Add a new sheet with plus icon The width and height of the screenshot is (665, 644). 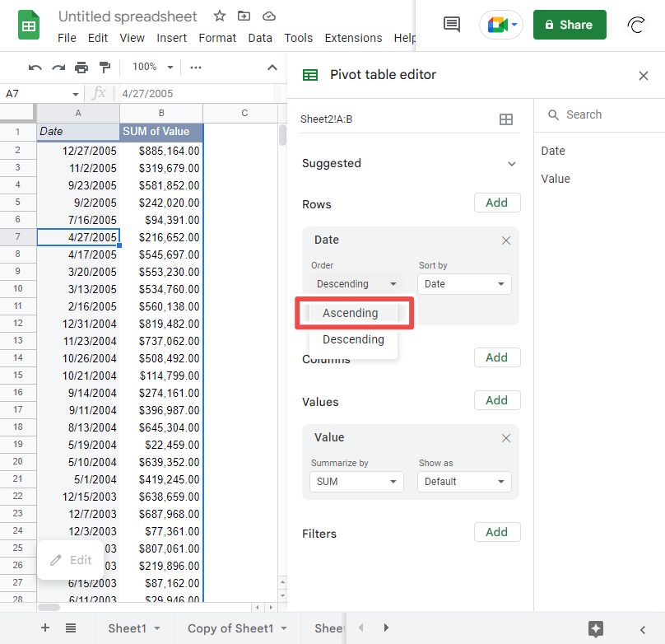(x=45, y=628)
